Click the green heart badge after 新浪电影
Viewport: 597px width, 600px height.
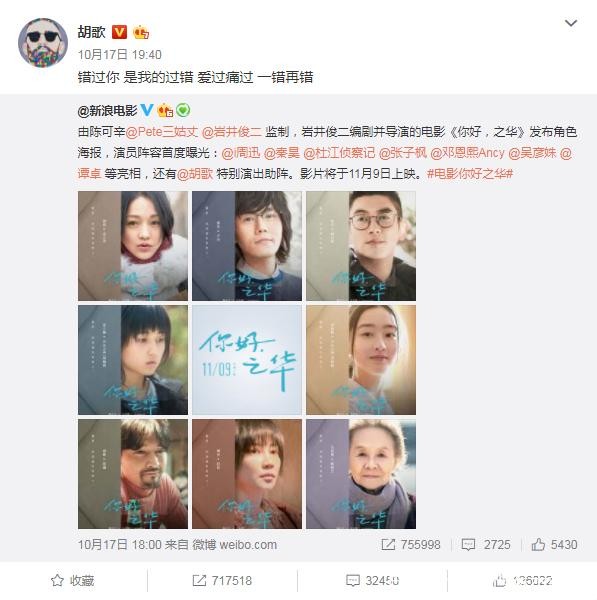[183, 111]
